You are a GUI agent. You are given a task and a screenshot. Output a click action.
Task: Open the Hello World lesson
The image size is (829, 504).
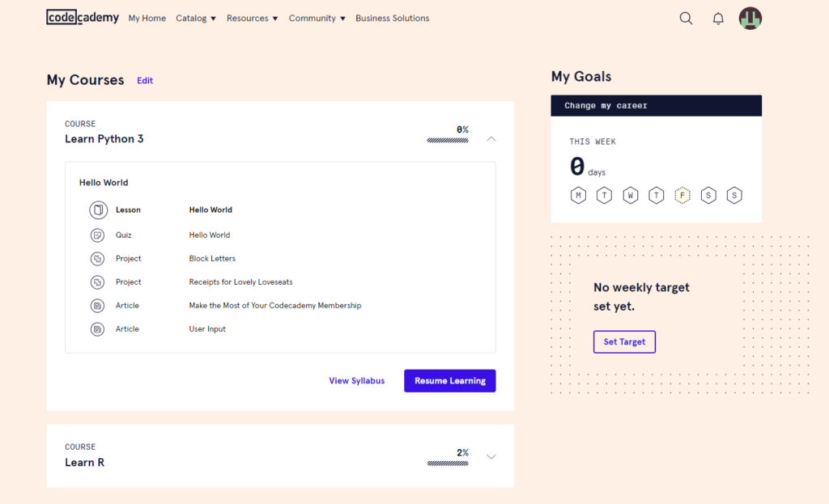[210, 210]
